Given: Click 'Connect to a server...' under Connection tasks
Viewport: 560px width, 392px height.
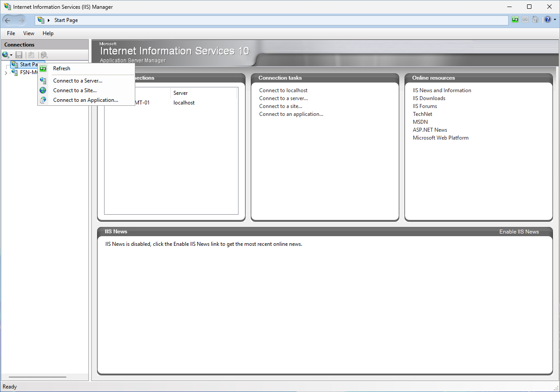Looking at the screenshot, I should click(x=284, y=98).
